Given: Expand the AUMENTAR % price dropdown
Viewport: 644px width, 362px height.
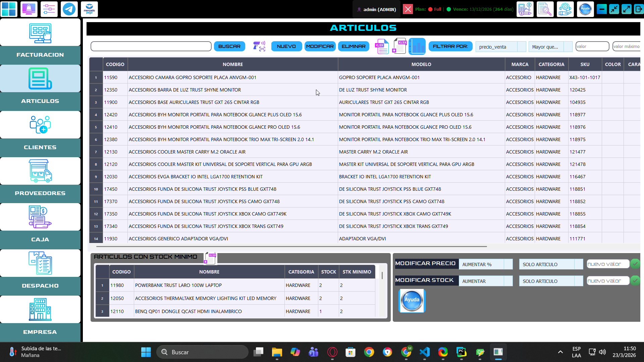Looking at the screenshot, I should (508, 264).
